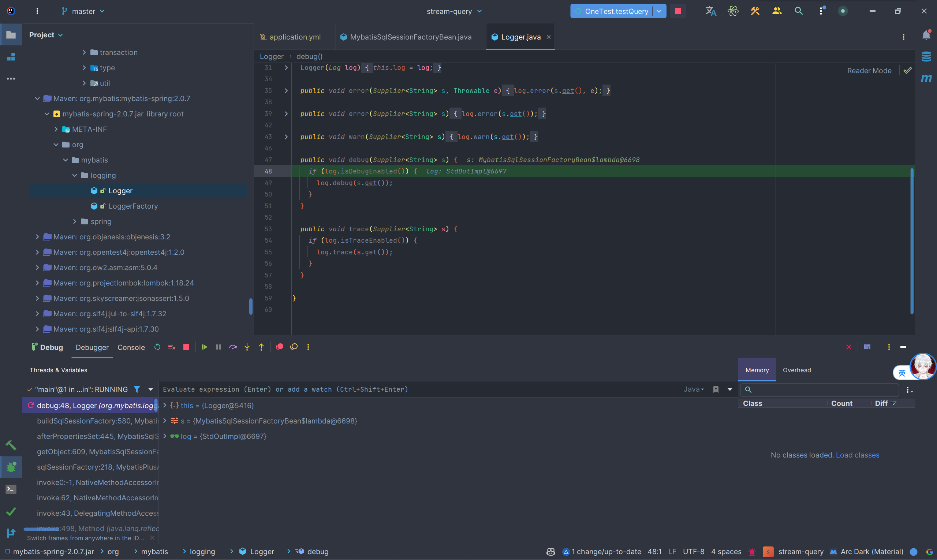Select the Memory tab
The image size is (937, 560).
[757, 370]
